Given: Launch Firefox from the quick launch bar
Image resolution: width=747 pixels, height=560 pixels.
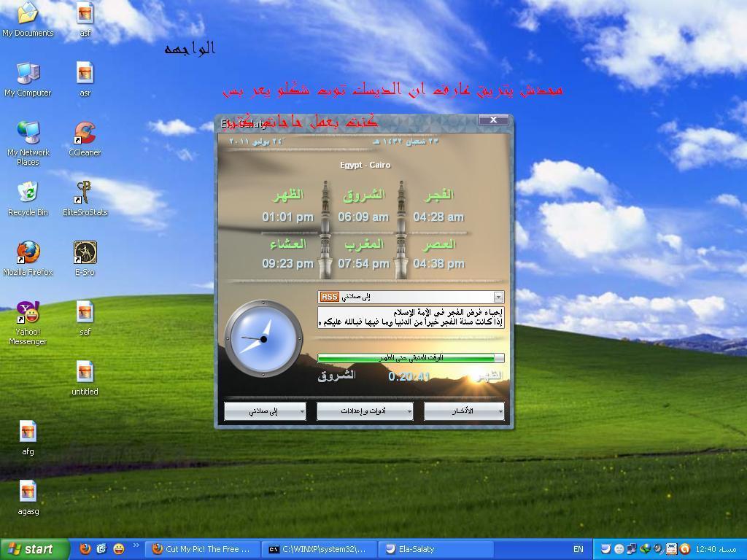Looking at the screenshot, I should tap(85, 548).
